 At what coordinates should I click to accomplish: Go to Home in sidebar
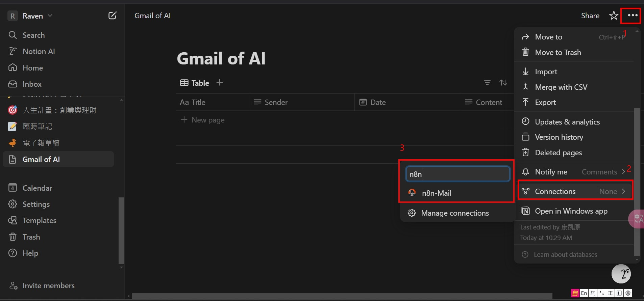click(32, 68)
